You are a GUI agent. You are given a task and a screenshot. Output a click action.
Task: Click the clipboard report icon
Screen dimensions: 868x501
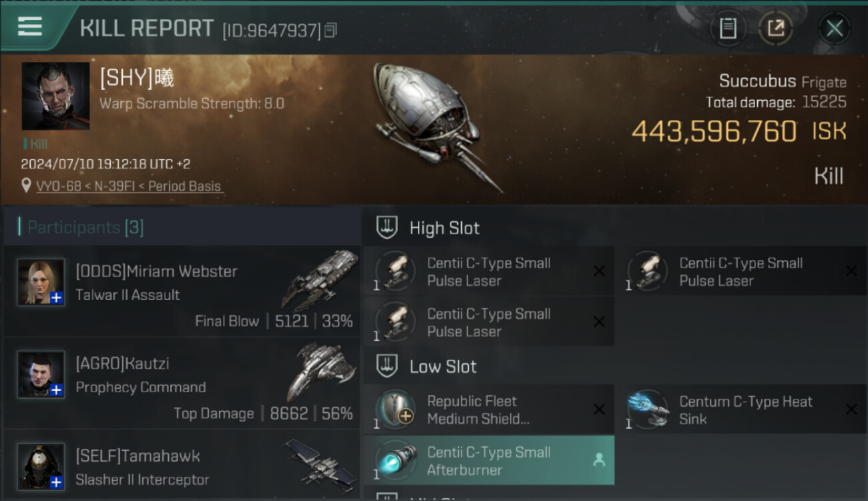pyautogui.click(x=728, y=29)
